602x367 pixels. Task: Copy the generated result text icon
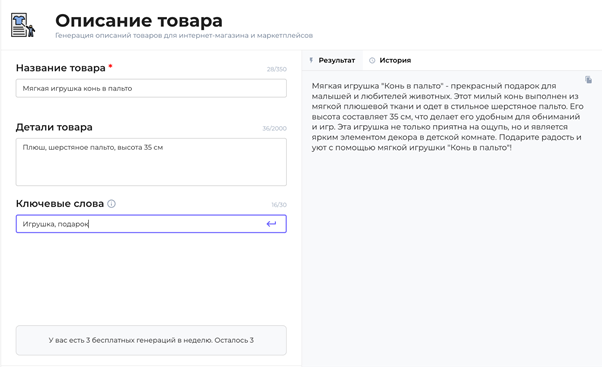pos(588,79)
